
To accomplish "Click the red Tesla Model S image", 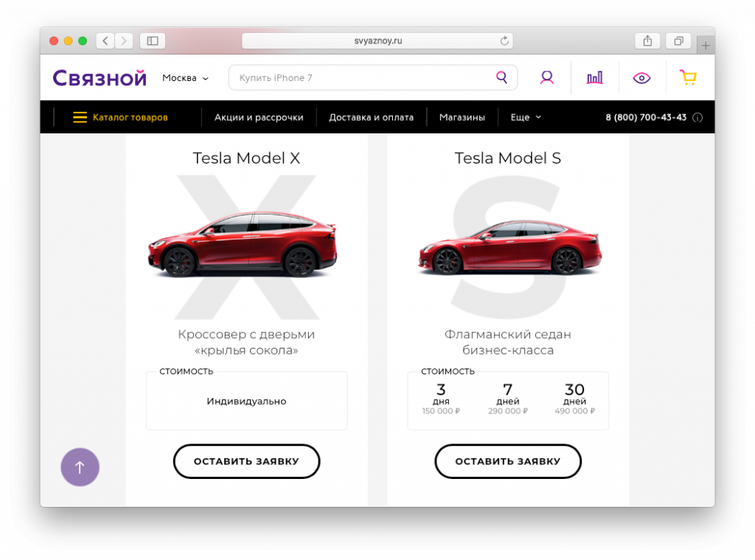I will point(509,248).
